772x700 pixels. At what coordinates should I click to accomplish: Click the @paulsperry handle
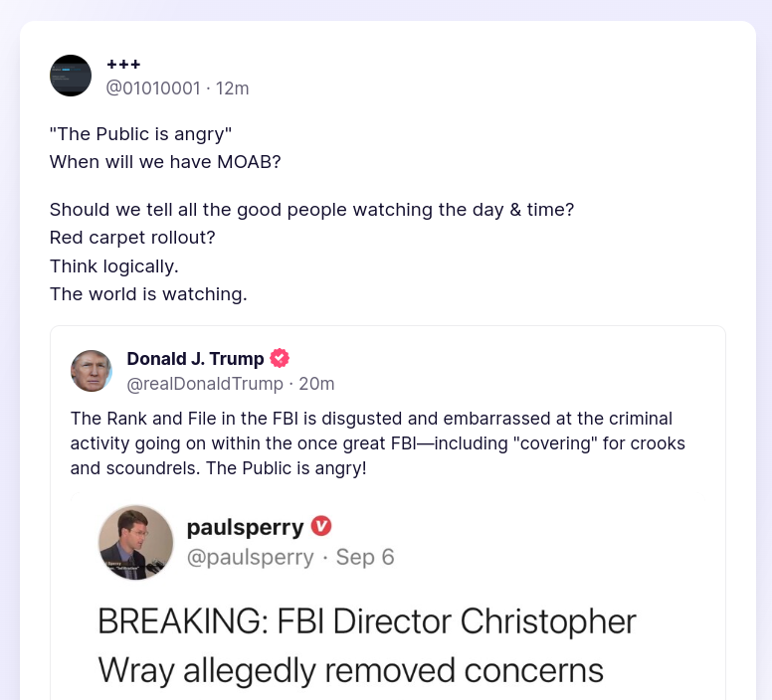tap(251, 557)
